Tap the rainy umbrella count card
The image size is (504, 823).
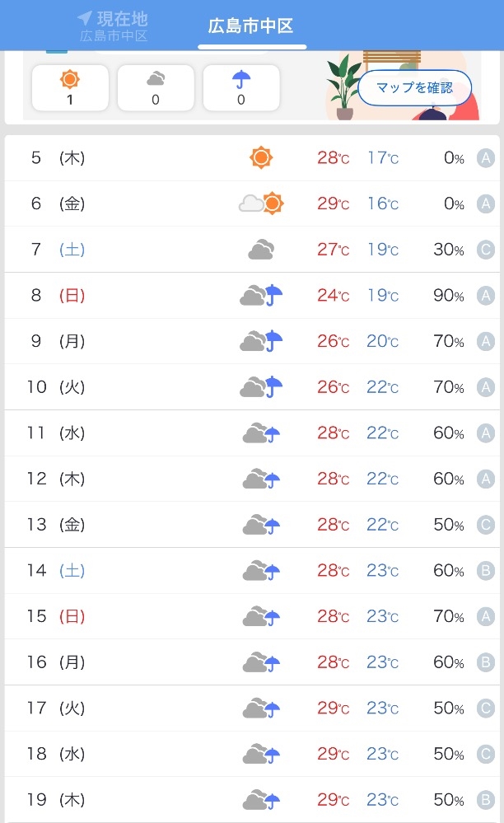[241, 87]
